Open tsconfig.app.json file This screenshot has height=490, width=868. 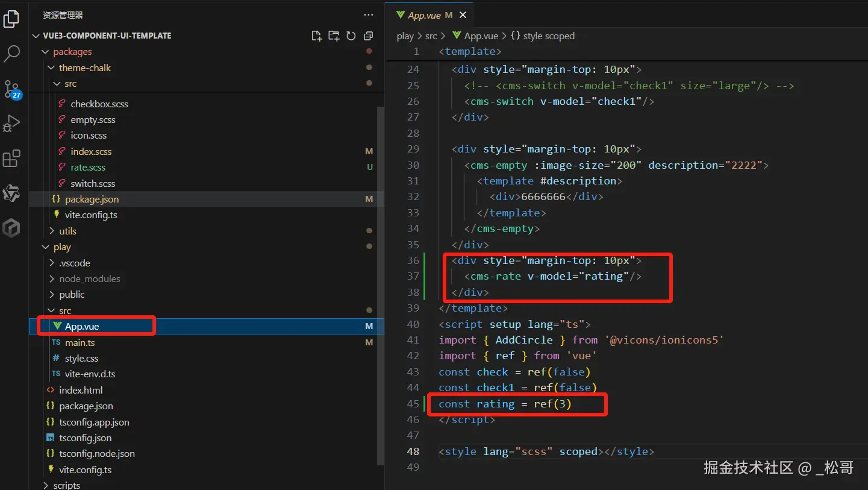tap(94, 422)
